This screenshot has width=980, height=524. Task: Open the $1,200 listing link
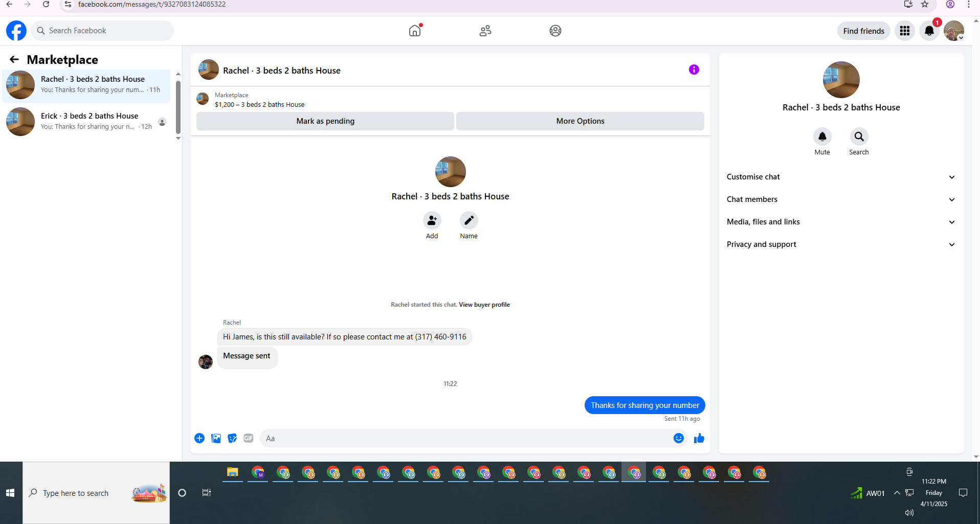click(x=259, y=104)
